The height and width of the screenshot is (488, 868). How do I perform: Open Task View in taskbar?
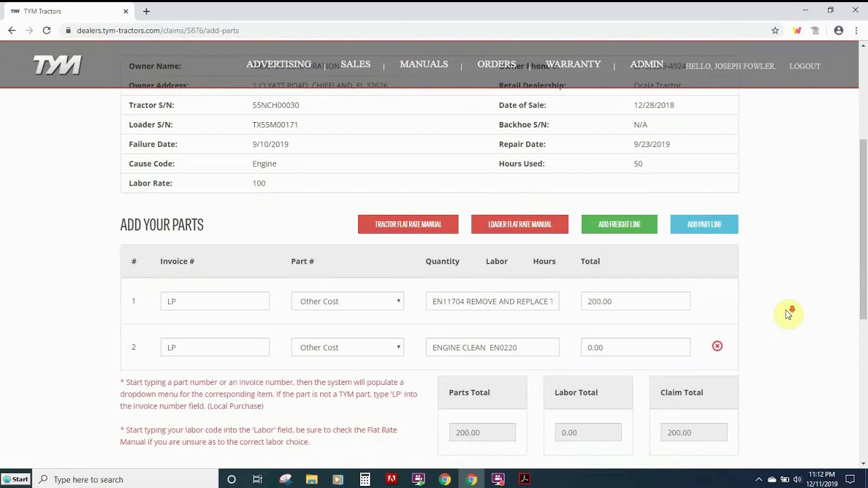258,479
